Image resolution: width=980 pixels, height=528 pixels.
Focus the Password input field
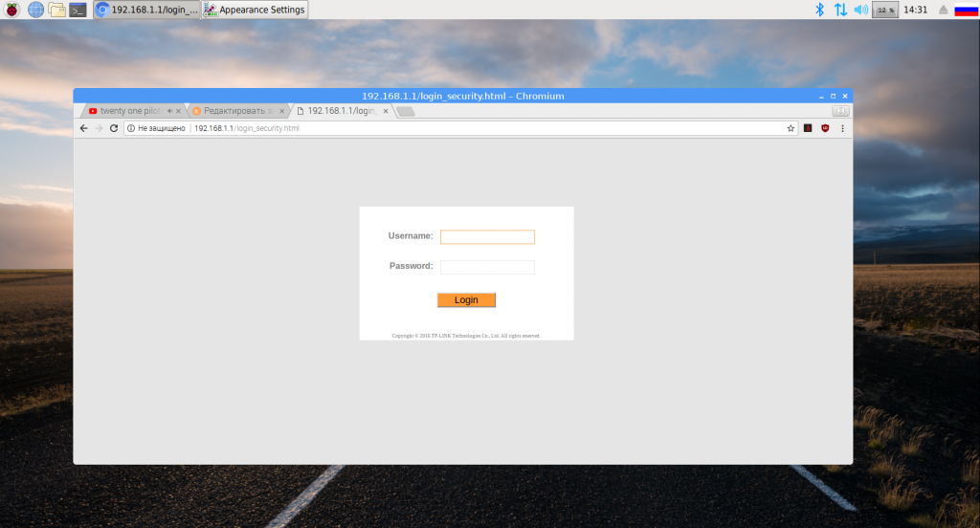pyautogui.click(x=487, y=267)
